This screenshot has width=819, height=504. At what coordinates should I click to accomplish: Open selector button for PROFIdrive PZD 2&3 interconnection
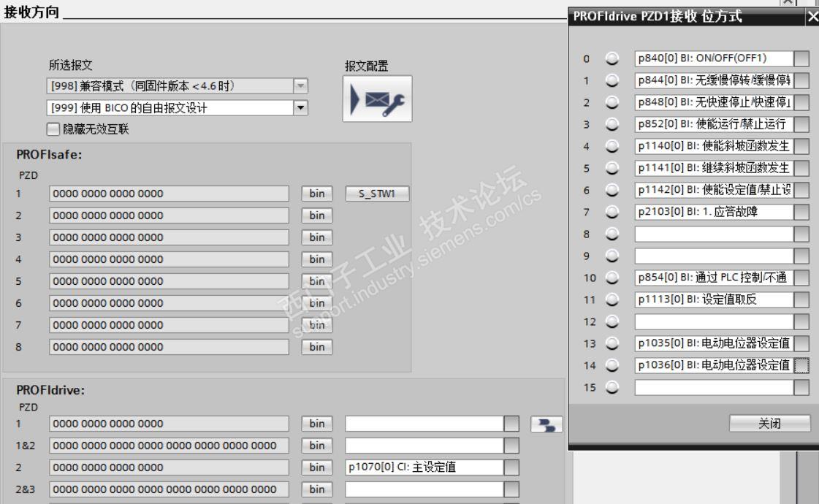(x=511, y=489)
